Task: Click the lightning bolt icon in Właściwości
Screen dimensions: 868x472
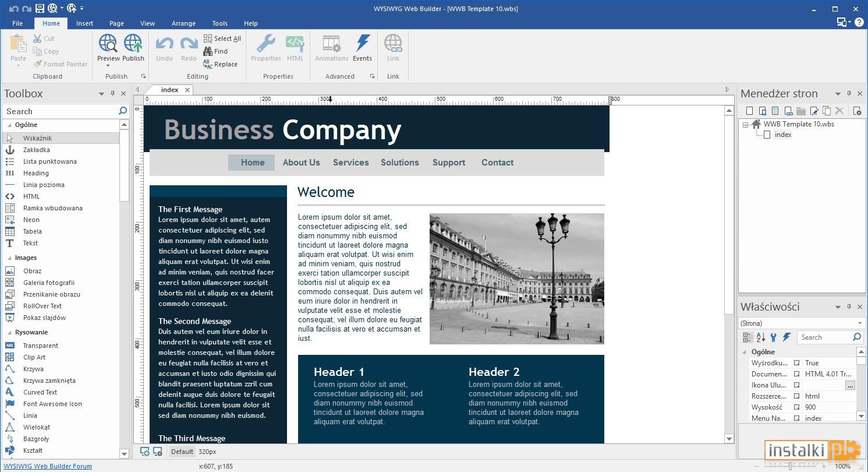Action: point(786,337)
